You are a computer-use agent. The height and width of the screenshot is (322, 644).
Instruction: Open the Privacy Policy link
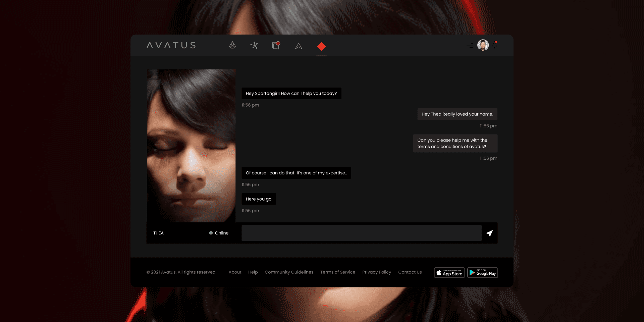(377, 272)
